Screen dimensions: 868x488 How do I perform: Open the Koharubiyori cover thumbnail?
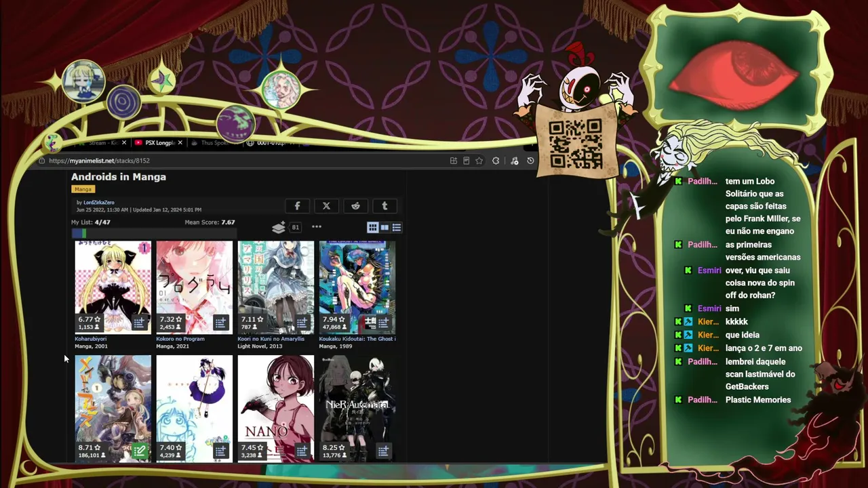click(x=113, y=287)
